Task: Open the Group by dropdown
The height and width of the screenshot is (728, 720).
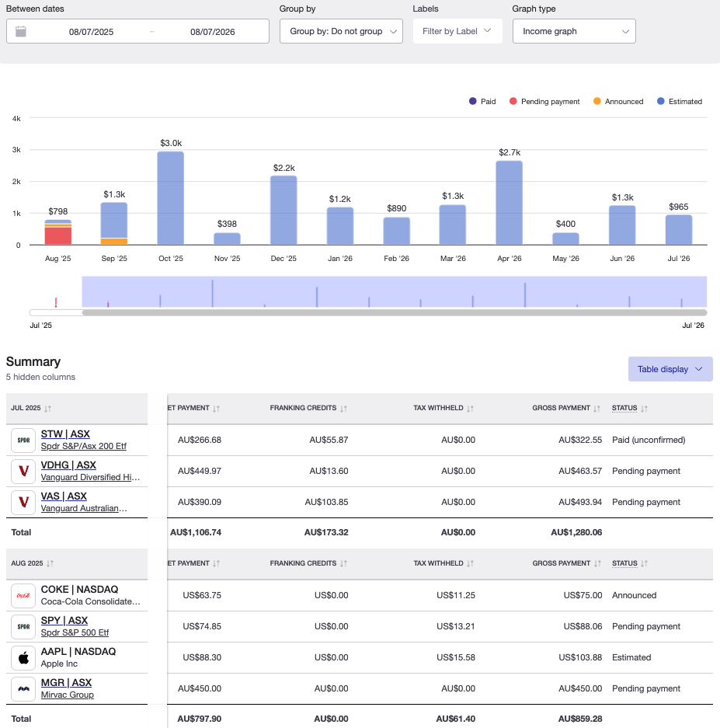Action: (x=341, y=31)
